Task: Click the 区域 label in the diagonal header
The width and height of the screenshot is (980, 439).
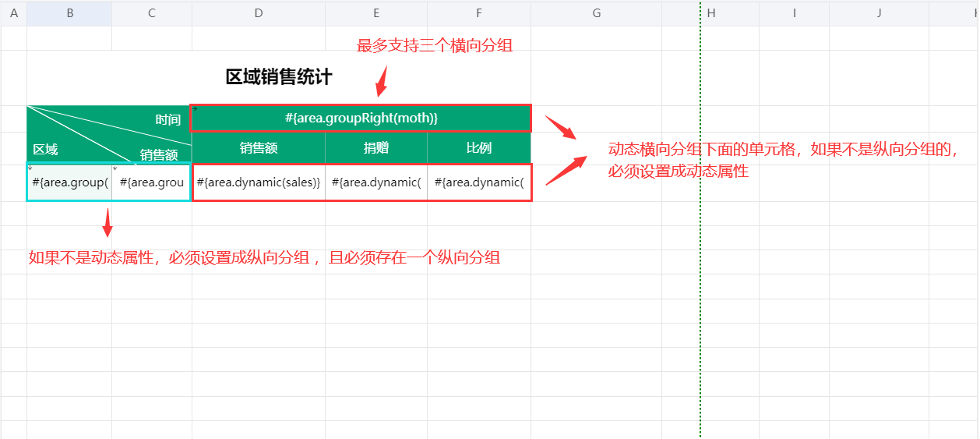Action: 45,150
